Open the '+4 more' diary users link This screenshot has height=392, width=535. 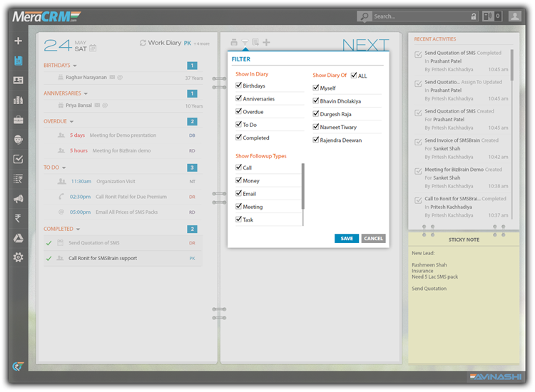tap(202, 43)
